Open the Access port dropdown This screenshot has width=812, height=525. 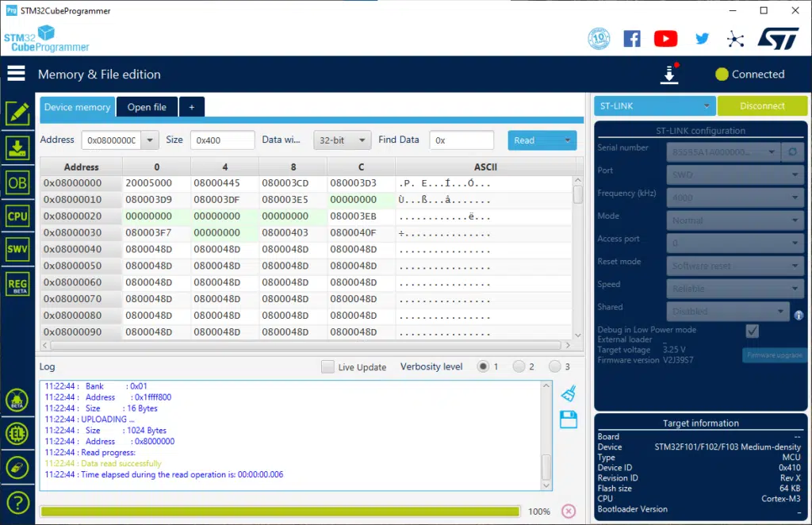(x=735, y=243)
